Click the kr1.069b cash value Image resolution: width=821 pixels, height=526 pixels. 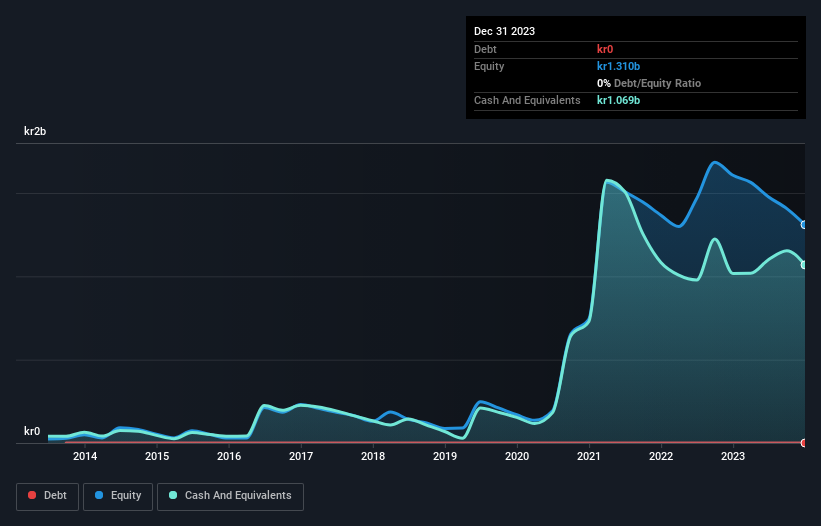pos(618,100)
